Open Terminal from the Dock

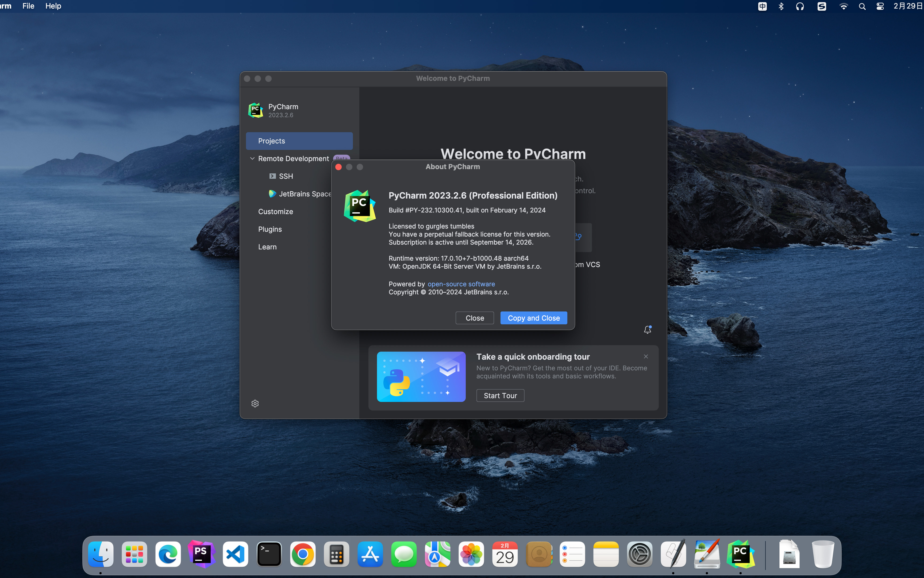point(269,554)
